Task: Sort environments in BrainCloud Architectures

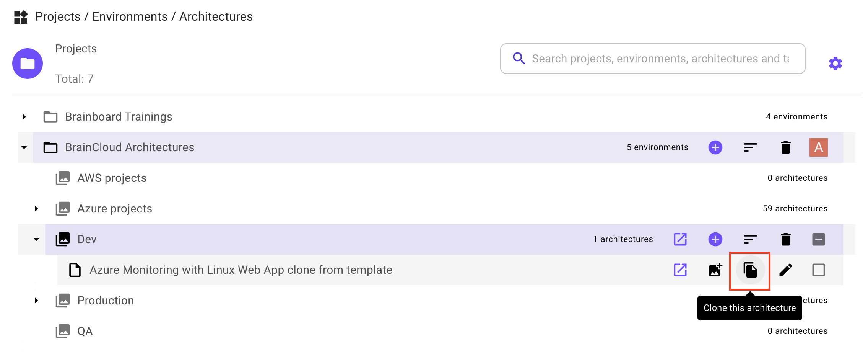Action: pyautogui.click(x=750, y=148)
